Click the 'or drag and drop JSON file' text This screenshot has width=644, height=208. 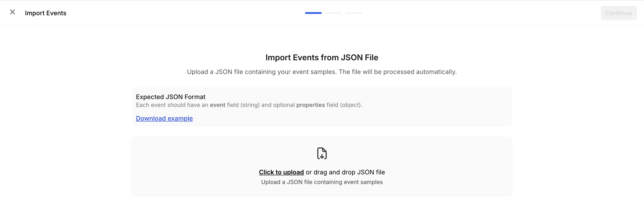pyautogui.click(x=345, y=172)
